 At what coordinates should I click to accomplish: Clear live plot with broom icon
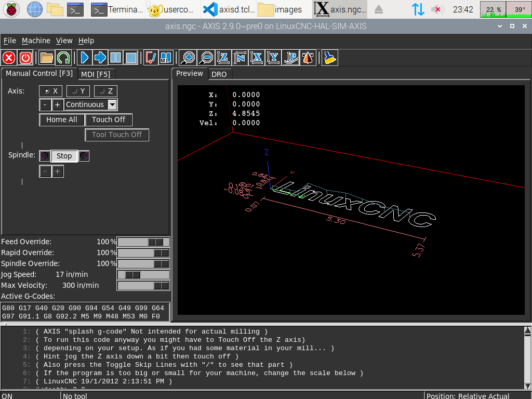[330, 58]
